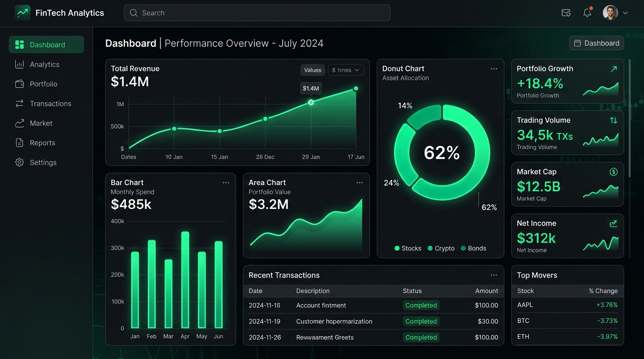
Task: Select Dashboard in the sidebar
Action: (46, 45)
